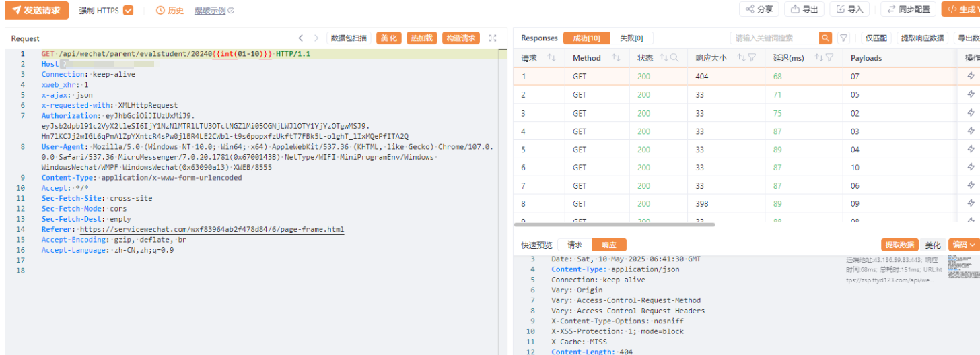This screenshot has width=980, height=355.
Task: Click the 分享 share button
Action: tap(759, 9)
